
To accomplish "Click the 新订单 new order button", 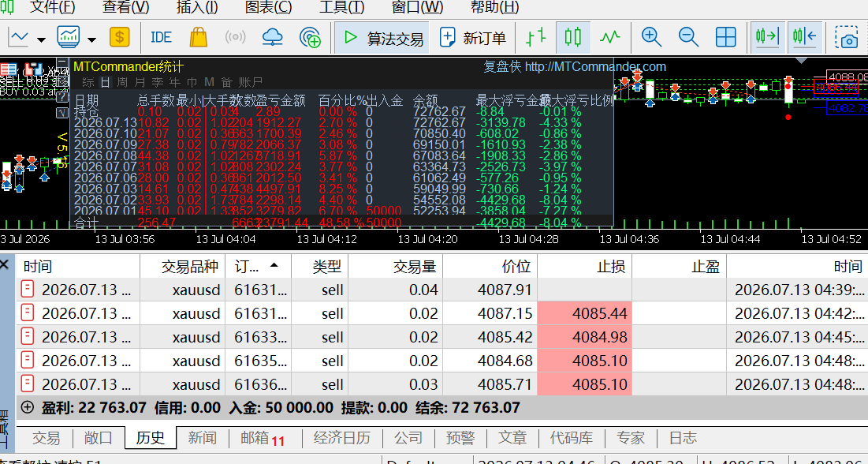I will pos(473,38).
